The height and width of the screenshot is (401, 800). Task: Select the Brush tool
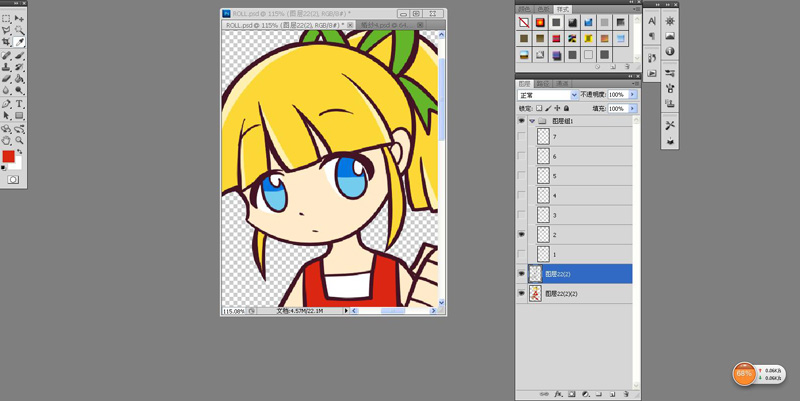[x=19, y=56]
